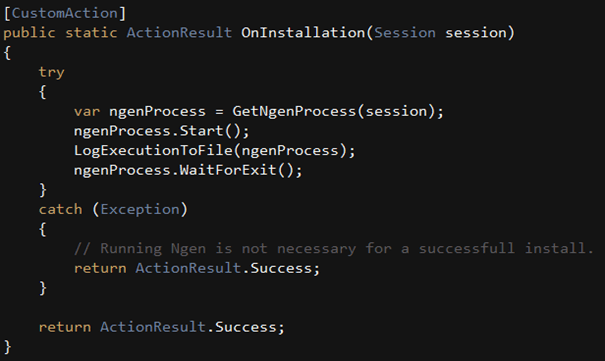605x361 pixels.
Task: Click the OnInstallation method name
Action: [303, 33]
